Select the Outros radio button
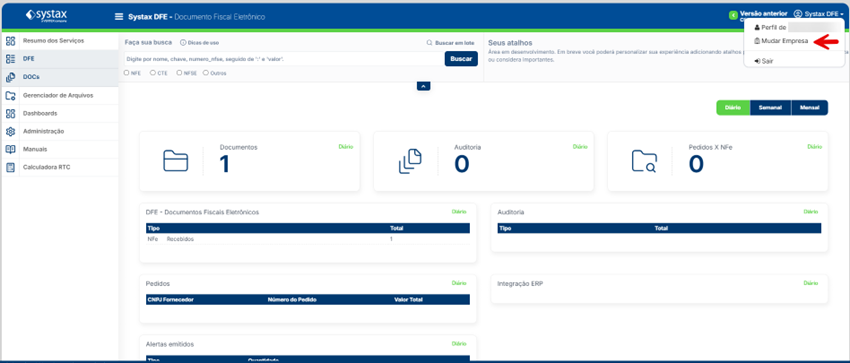Screen dimensions: 850x363 coord(205,73)
